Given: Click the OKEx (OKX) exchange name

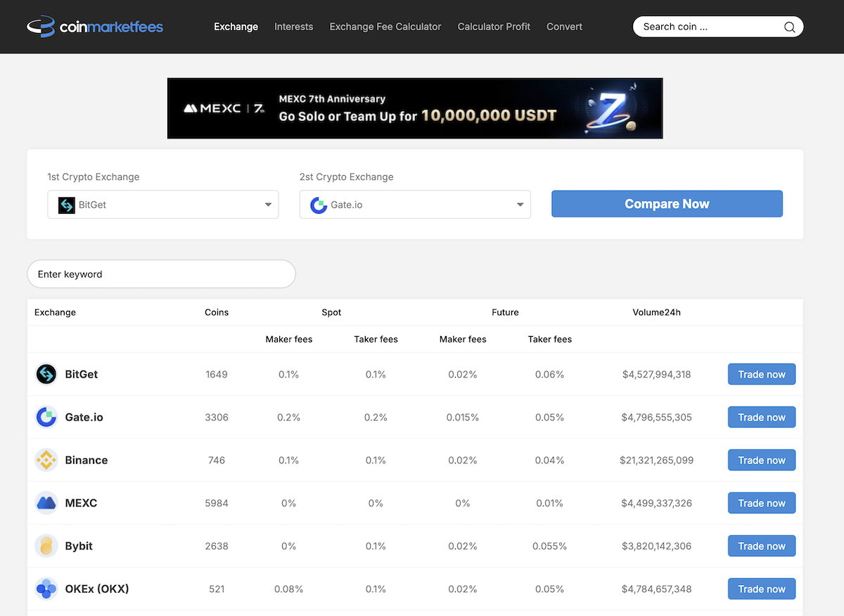Looking at the screenshot, I should point(97,589).
